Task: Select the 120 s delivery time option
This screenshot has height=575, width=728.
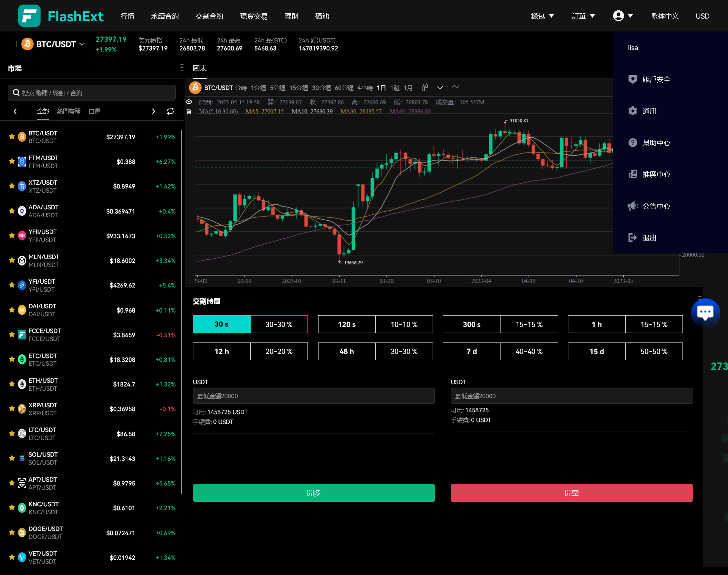Action: pos(347,324)
